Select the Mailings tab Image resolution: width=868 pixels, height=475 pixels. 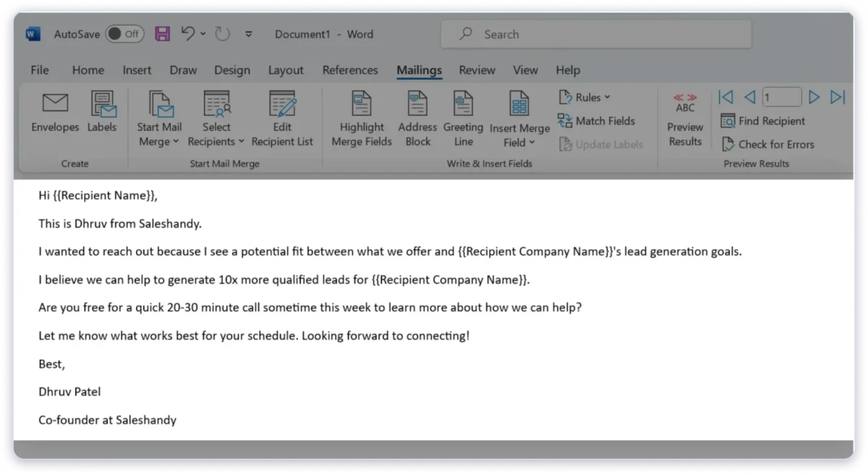pyautogui.click(x=419, y=70)
